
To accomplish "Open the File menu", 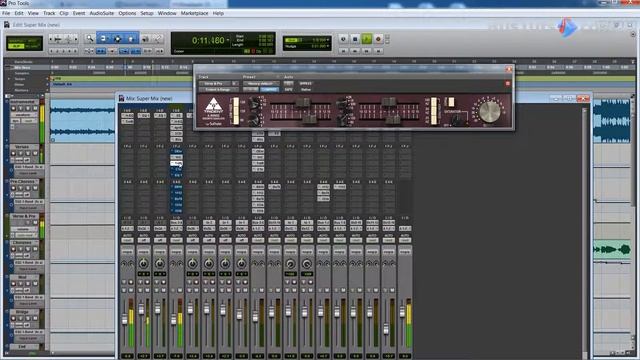I will tap(6, 13).
